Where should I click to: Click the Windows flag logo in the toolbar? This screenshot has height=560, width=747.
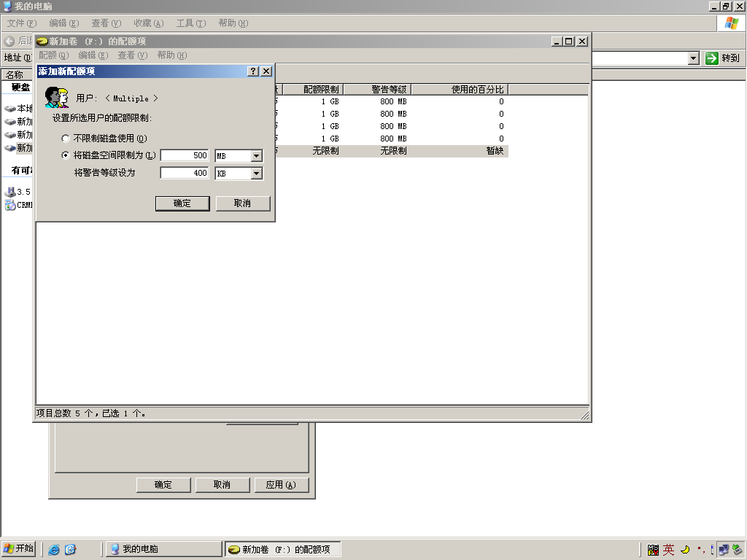coord(731,23)
